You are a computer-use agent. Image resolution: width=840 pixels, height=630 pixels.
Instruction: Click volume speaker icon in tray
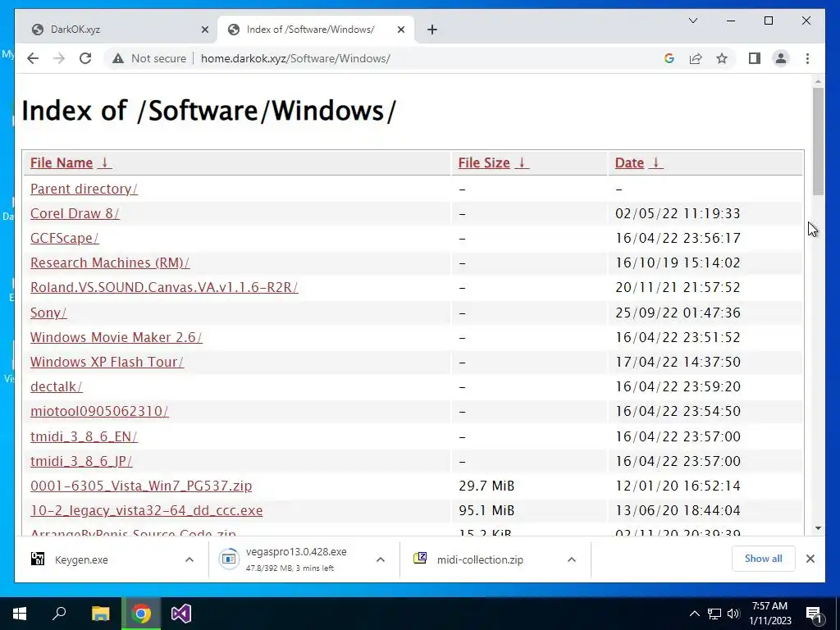click(x=733, y=614)
